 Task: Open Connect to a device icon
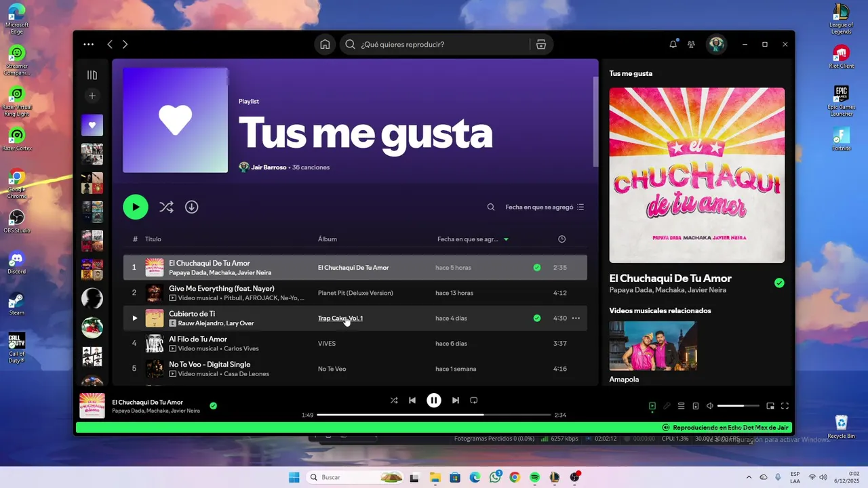pyautogui.click(x=696, y=406)
